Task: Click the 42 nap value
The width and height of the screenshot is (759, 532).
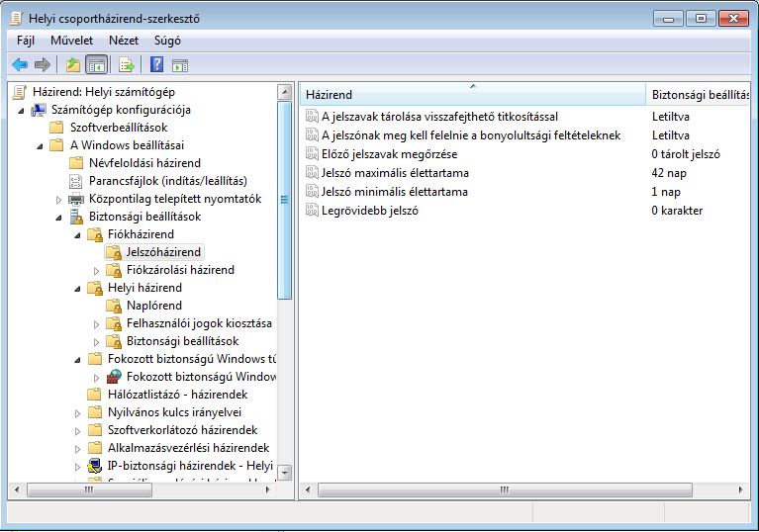Action: [669, 173]
